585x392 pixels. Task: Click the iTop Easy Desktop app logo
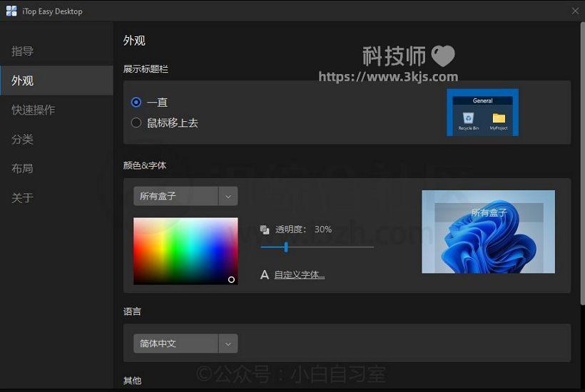[x=11, y=11]
